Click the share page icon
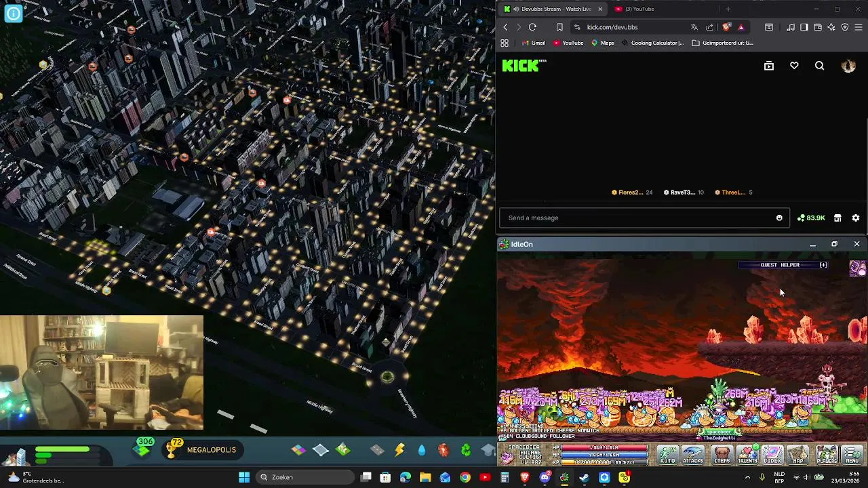This screenshot has width=868, height=488. point(709,27)
